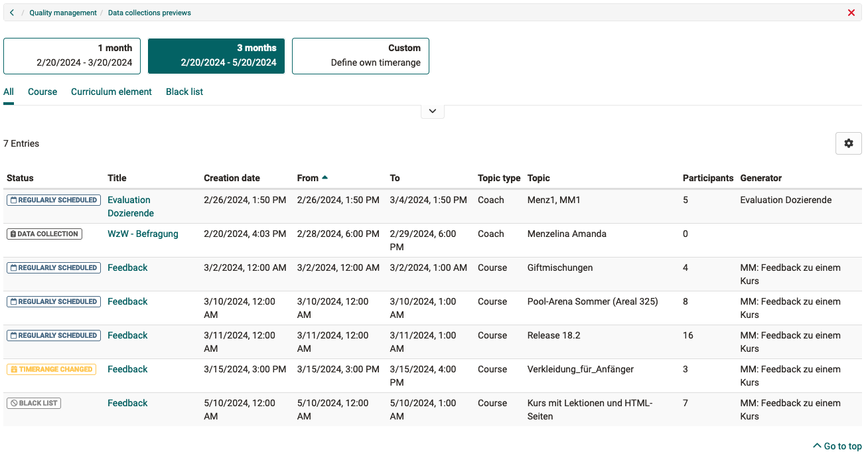
Task: Select the Curriculum element tab
Action: point(111,92)
